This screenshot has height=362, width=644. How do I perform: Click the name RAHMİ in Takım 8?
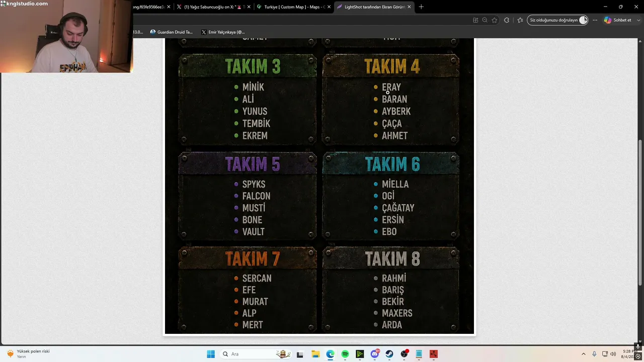click(x=394, y=278)
